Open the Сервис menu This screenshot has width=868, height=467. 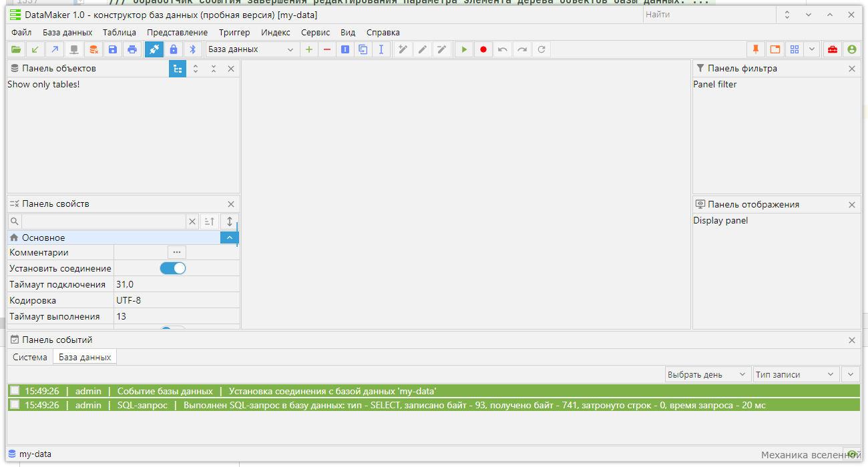[315, 32]
